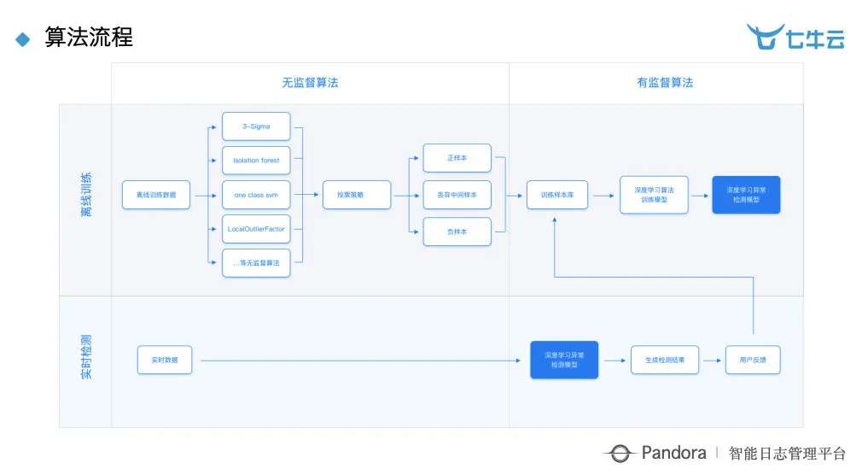
Task: Click the 七牛云 brand text
Action: tap(815, 38)
